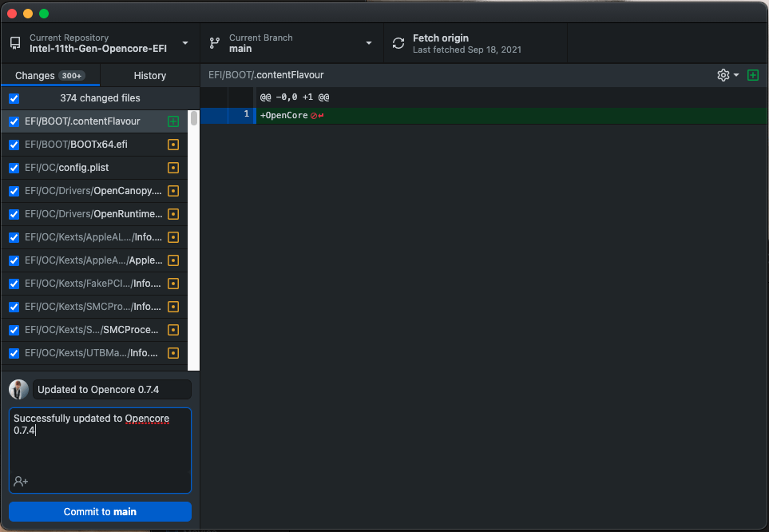This screenshot has height=532, width=769.
Task: Click EFI/BOOT/.contentFlavour path in diff header
Action: coord(266,75)
